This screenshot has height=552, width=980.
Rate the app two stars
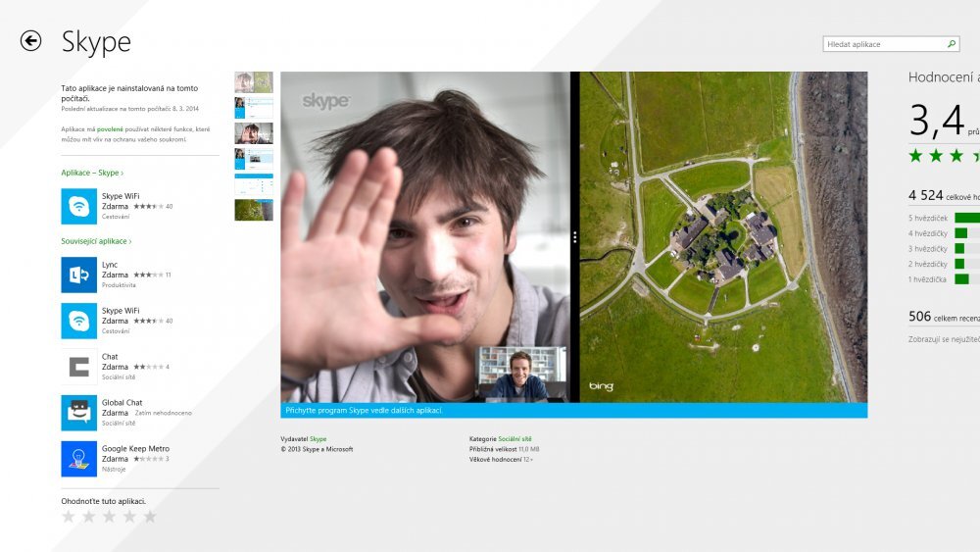tap(89, 517)
